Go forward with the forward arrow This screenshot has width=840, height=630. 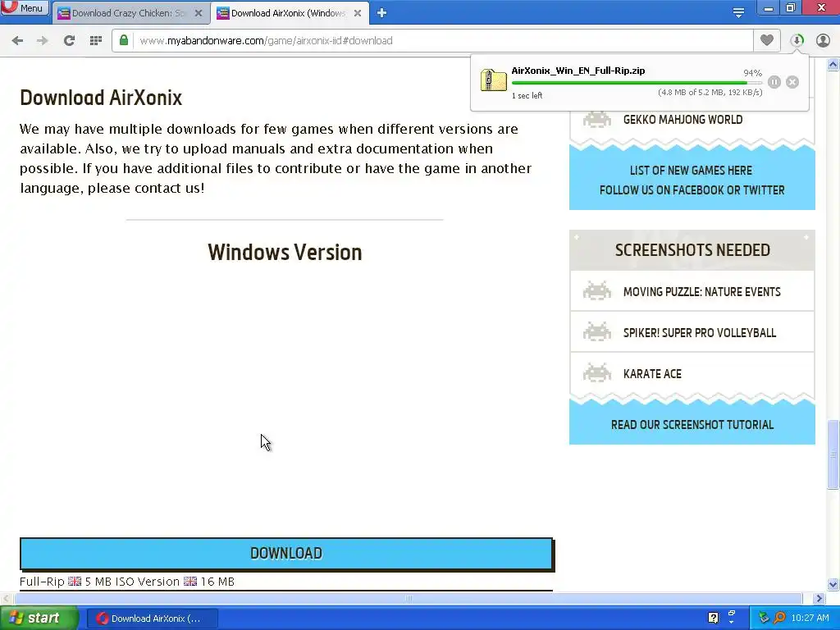coord(43,41)
